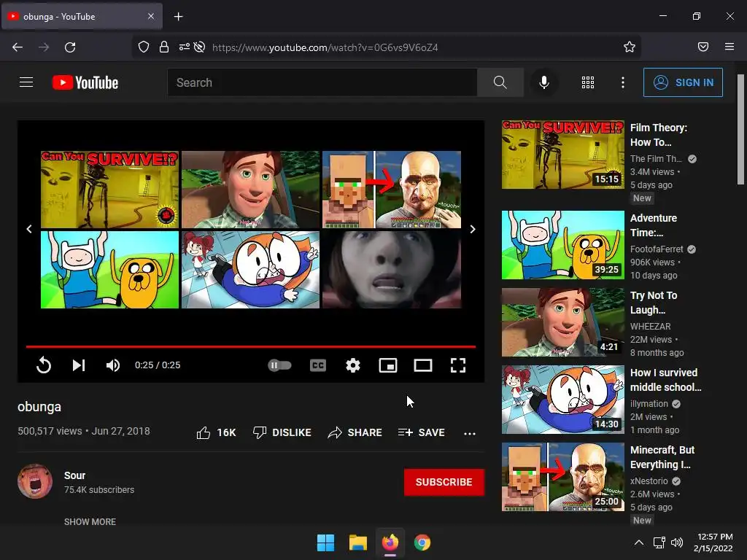Screen dimensions: 747x560
Task: Open video player settings gear
Action: pos(353,365)
